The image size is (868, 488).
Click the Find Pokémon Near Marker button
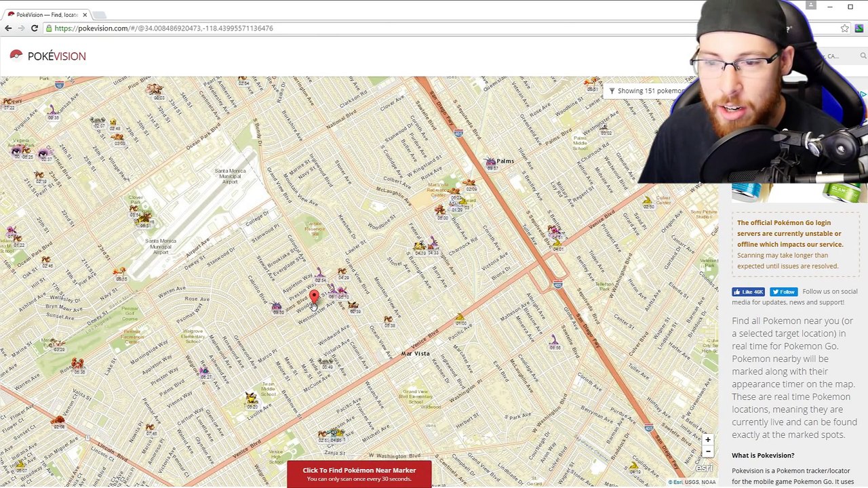[359, 474]
